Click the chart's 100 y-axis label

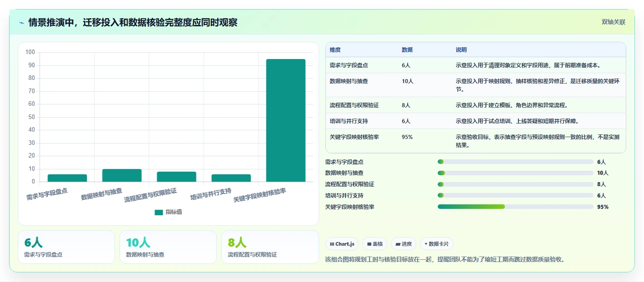[x=30, y=52]
